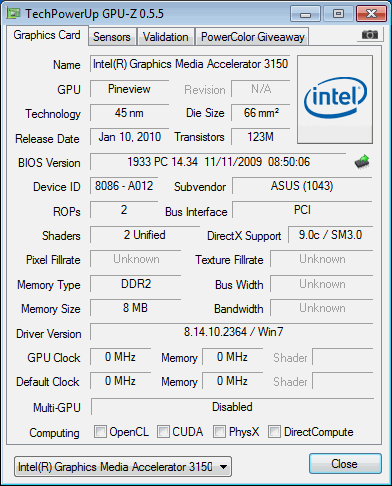
Task: Minimize the GPU-Z window
Action: coord(305,14)
